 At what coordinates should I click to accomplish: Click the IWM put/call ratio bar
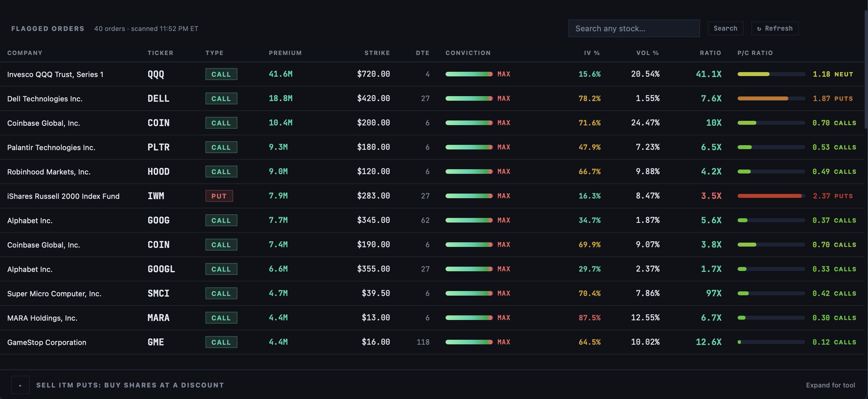(771, 196)
